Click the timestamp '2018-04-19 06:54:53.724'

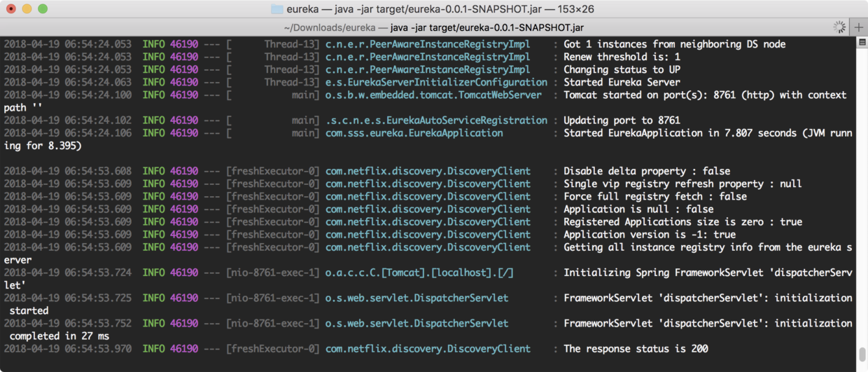click(67, 273)
